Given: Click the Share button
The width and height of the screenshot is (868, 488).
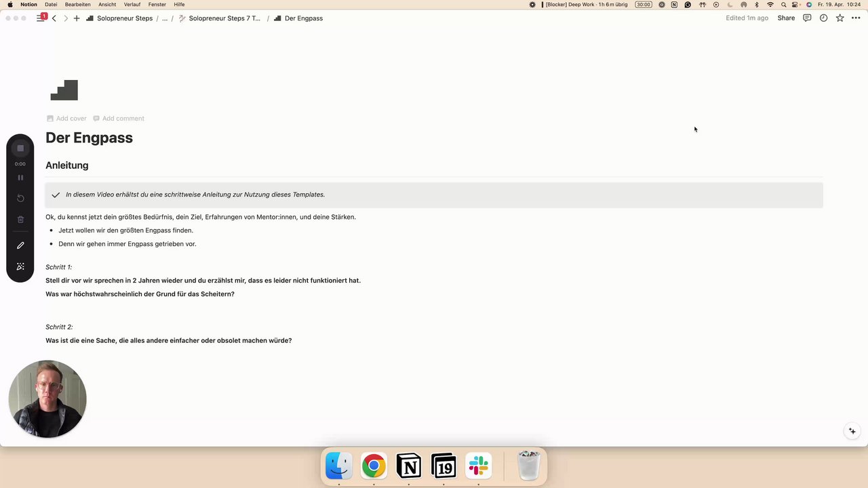Looking at the screenshot, I should click(x=786, y=18).
